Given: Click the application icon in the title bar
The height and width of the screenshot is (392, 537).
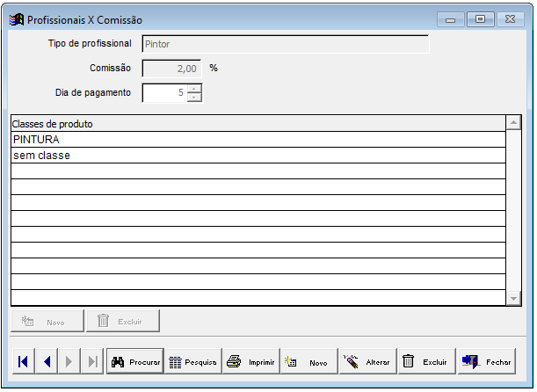Looking at the screenshot, I should pos(17,20).
